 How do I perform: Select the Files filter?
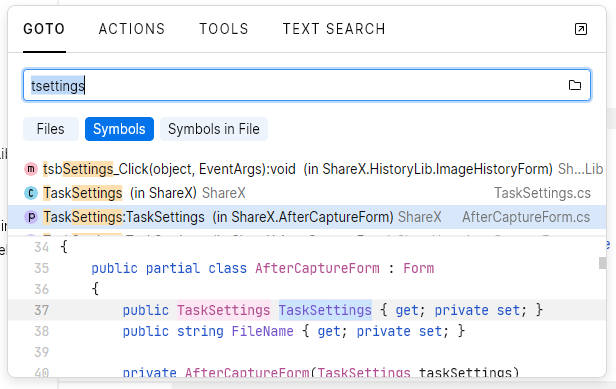[51, 129]
